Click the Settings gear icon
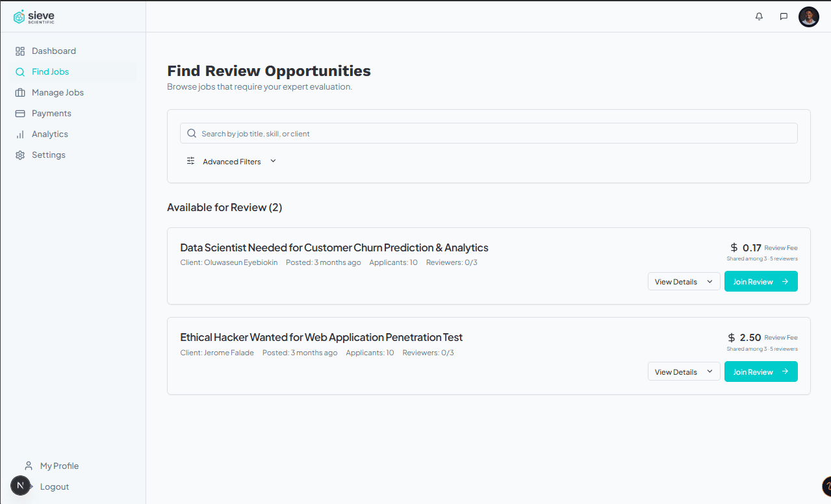831x504 pixels. pyautogui.click(x=20, y=155)
